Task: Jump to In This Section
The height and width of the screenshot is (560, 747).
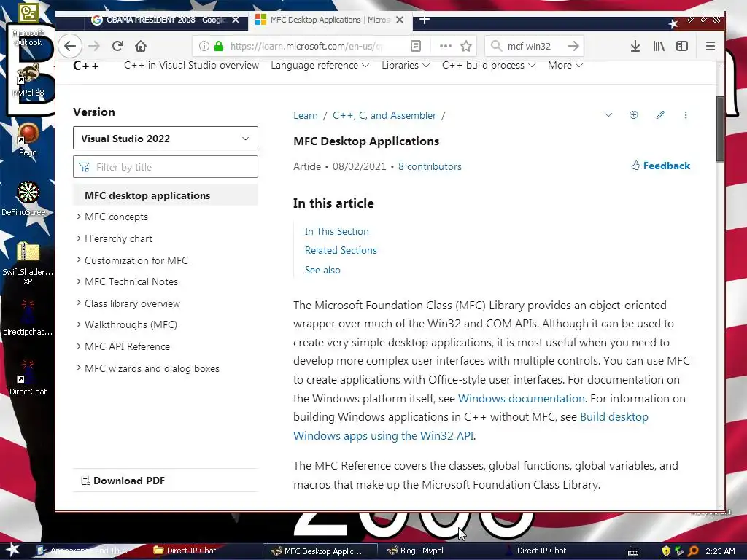Action: pyautogui.click(x=336, y=231)
